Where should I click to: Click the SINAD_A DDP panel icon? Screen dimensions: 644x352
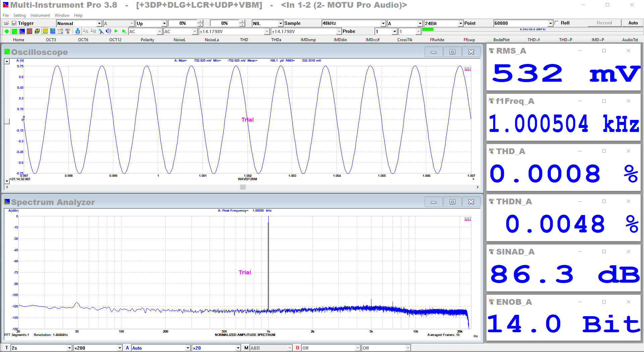pos(491,252)
